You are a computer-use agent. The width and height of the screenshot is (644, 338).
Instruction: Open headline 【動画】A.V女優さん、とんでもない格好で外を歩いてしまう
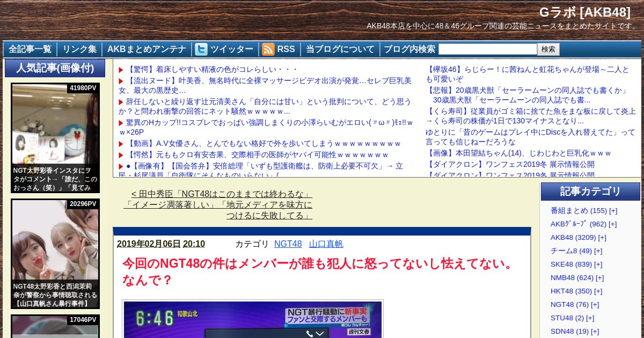[x=264, y=144]
